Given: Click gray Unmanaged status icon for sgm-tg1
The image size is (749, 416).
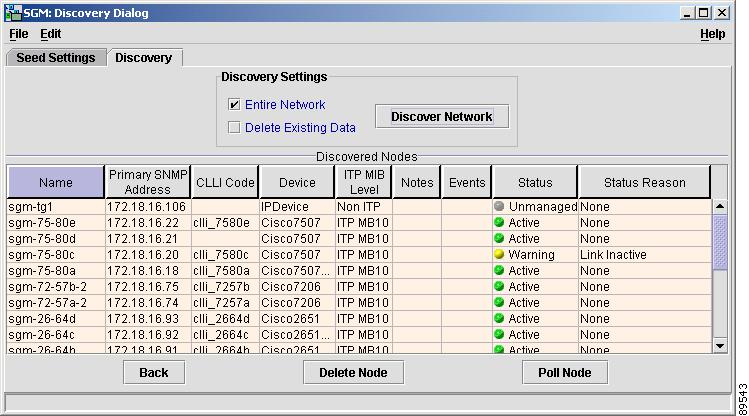Looking at the screenshot, I should [x=499, y=206].
